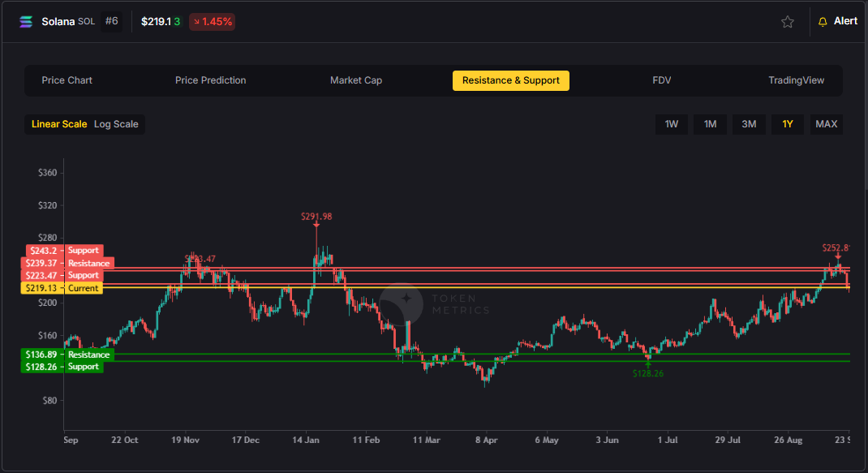Click the $136.89 Resistance label
868x473 pixels.
click(x=67, y=355)
